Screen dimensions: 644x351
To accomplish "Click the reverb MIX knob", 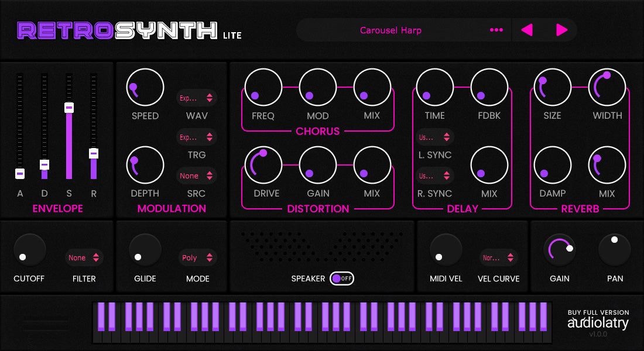I will click(x=607, y=165).
